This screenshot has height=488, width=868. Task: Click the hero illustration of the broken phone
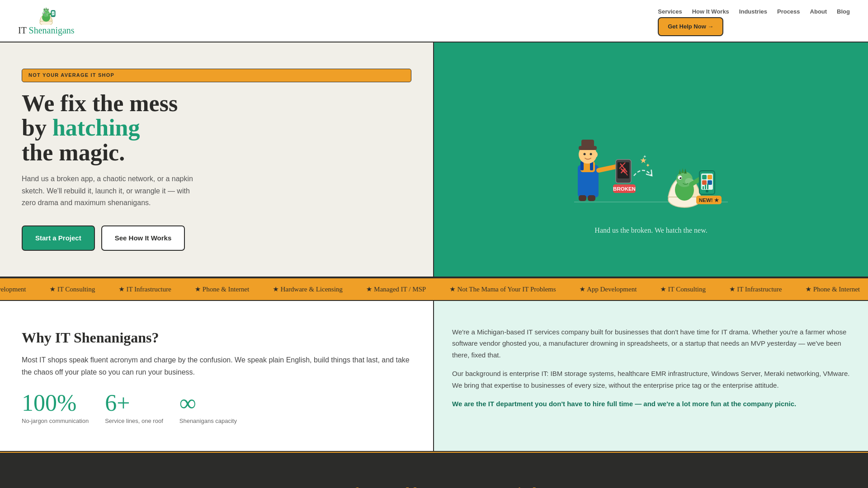[x=623, y=172]
